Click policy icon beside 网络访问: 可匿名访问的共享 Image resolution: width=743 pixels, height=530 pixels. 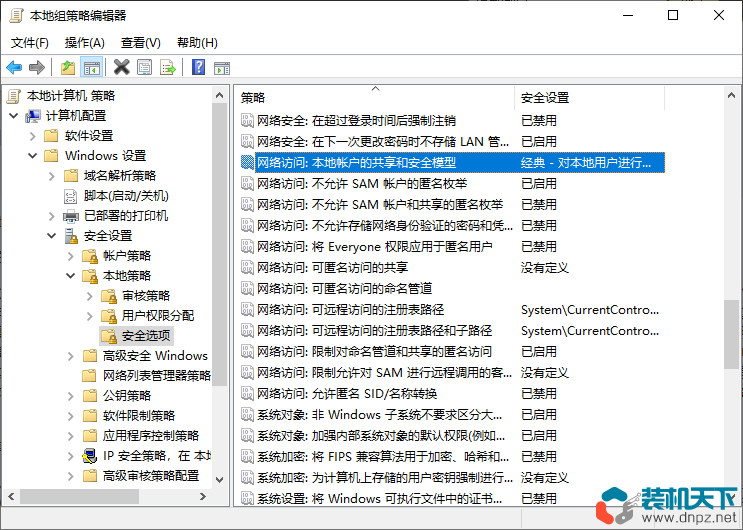tap(247, 267)
